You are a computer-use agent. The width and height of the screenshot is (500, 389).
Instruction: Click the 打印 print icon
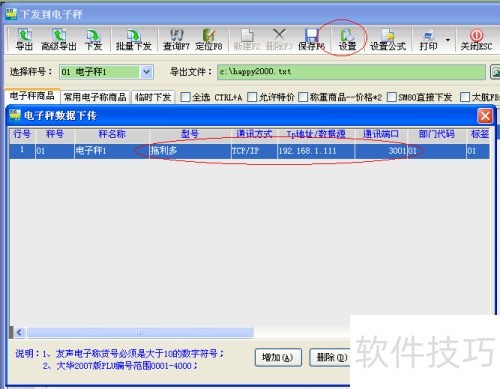coord(428,40)
